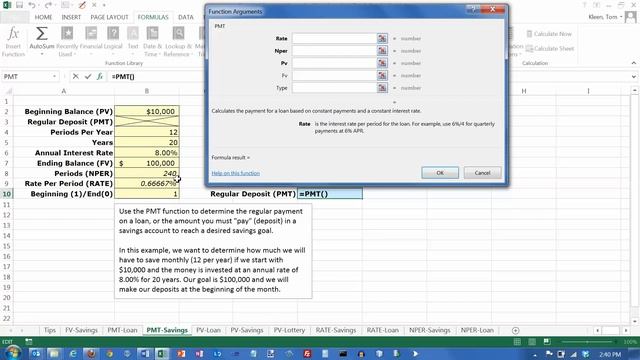
Task: Expand the formula bar chevron
Action: coord(633,76)
